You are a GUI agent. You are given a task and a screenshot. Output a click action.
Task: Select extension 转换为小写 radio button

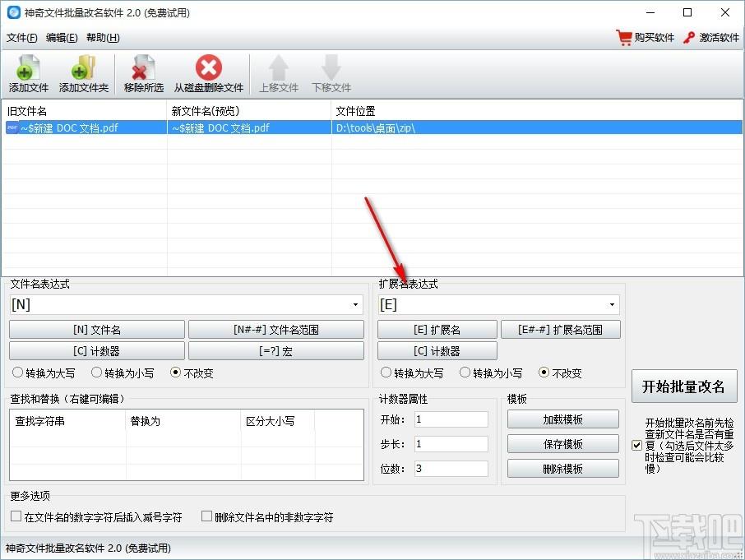coord(465,373)
